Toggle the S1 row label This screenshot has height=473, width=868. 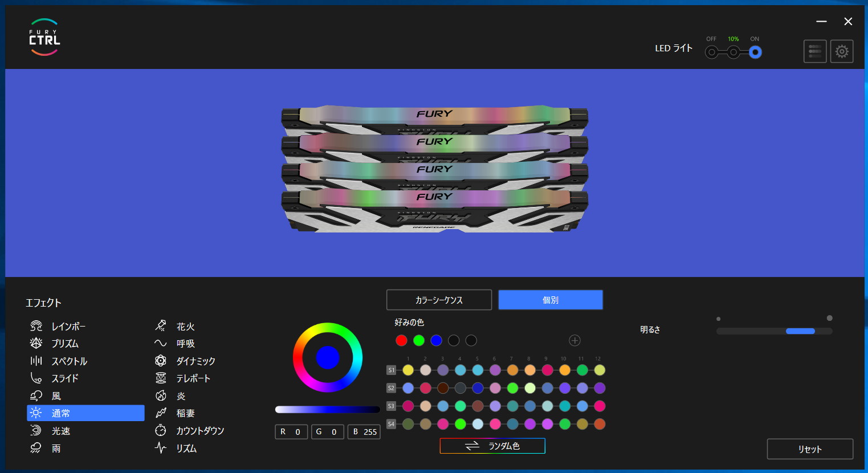tap(391, 370)
